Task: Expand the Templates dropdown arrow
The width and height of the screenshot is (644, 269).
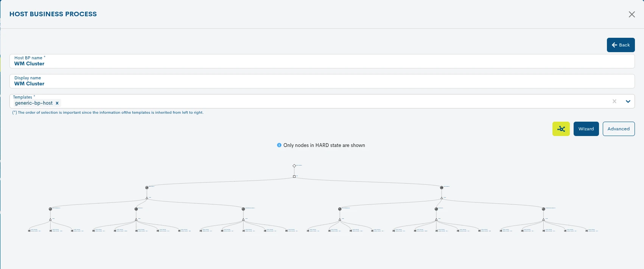Action: (x=628, y=101)
